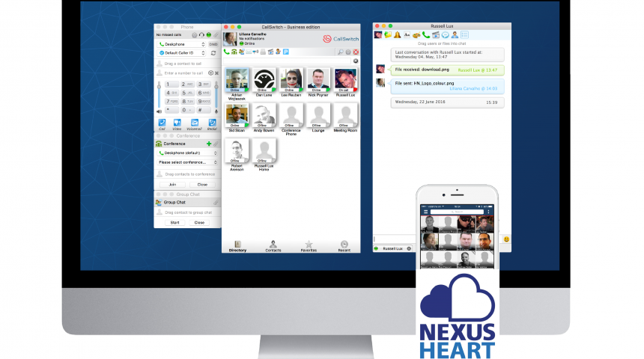
Task: Switch to the Contacts tab
Action: tap(273, 247)
